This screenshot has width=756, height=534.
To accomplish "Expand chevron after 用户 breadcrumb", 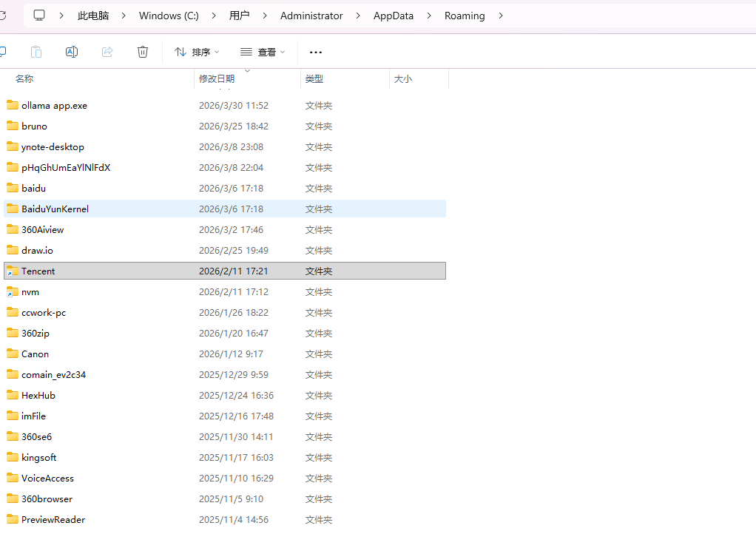I will [x=265, y=16].
